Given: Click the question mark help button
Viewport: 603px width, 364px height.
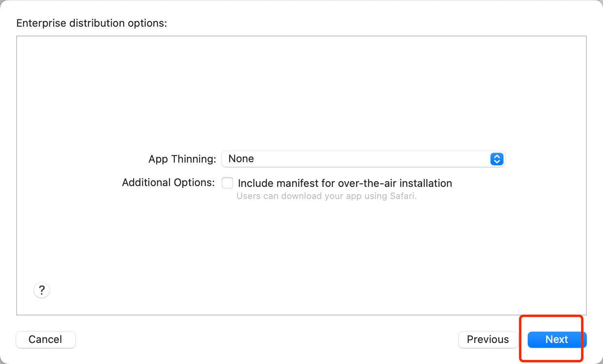Looking at the screenshot, I should coord(42,290).
